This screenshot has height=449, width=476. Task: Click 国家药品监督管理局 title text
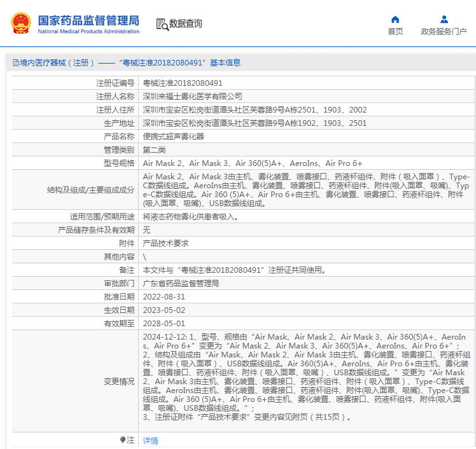(x=88, y=20)
